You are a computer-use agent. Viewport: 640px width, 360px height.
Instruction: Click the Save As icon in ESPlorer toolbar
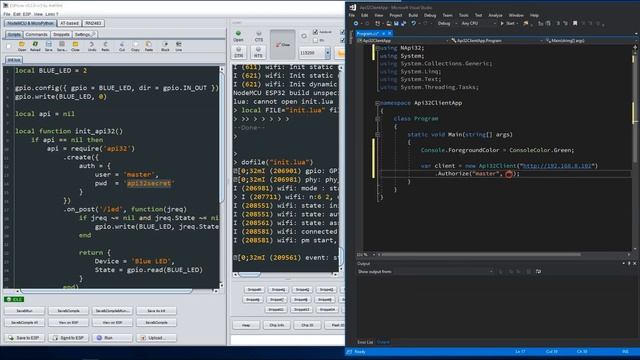coord(62,46)
